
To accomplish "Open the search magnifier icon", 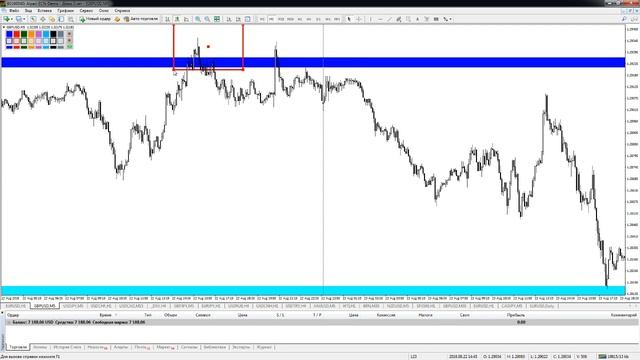I will point(624,19).
